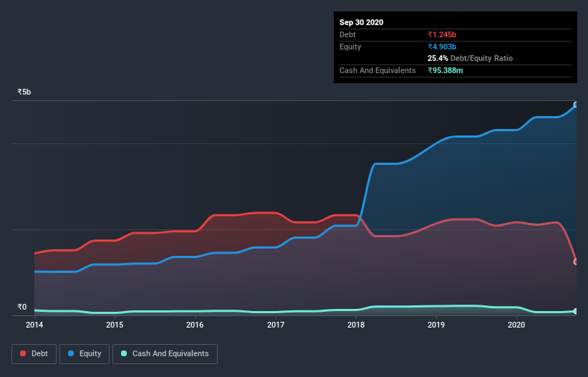This screenshot has width=588, height=377.
Task: Click the ₹0 y-axis label
Action: click(x=21, y=307)
